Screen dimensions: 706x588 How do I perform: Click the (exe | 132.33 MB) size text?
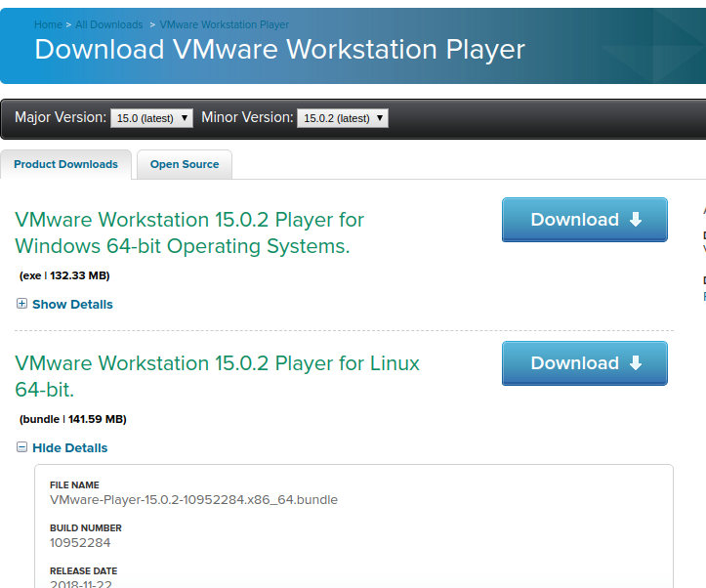tap(64, 275)
